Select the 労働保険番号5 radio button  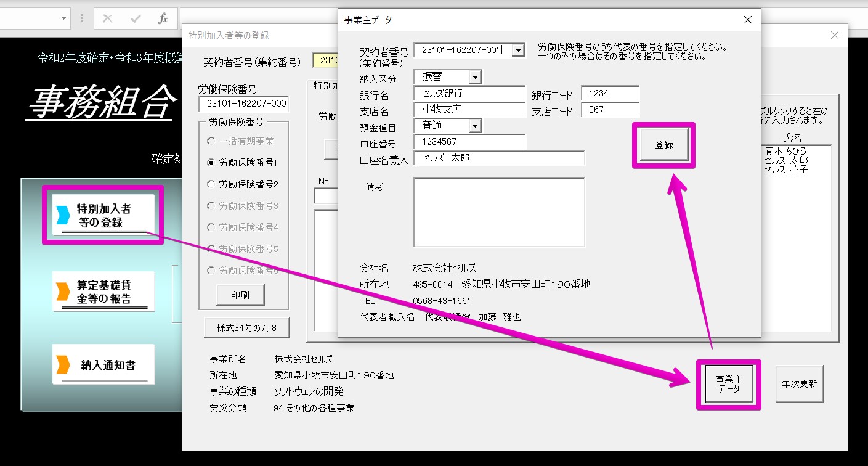pos(211,249)
